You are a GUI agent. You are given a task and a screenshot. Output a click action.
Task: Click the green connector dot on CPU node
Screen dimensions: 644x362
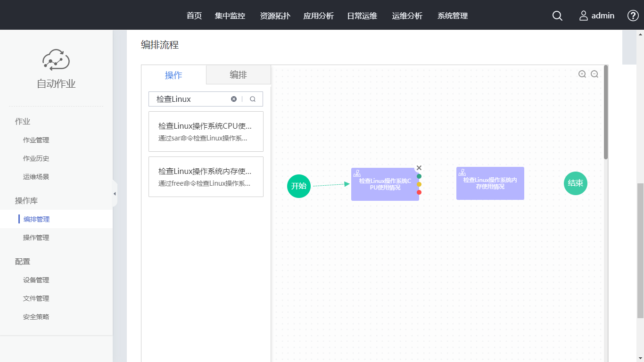[419, 176]
